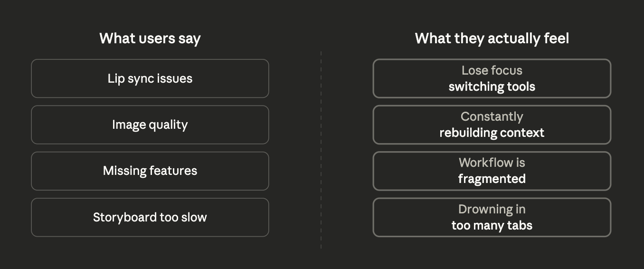Select the 'Image quality' box

150,125
